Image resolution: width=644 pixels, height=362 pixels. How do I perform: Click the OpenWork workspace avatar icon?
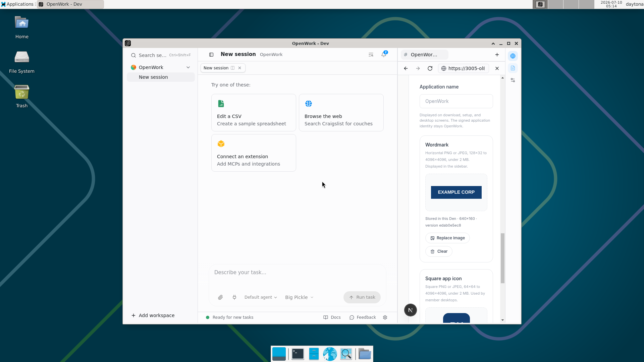(133, 67)
